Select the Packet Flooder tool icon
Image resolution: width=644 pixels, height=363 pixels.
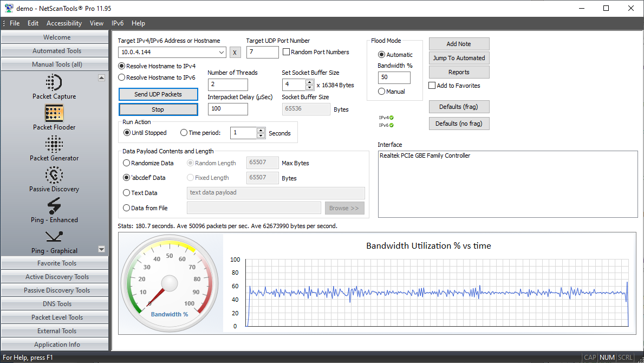tap(54, 114)
